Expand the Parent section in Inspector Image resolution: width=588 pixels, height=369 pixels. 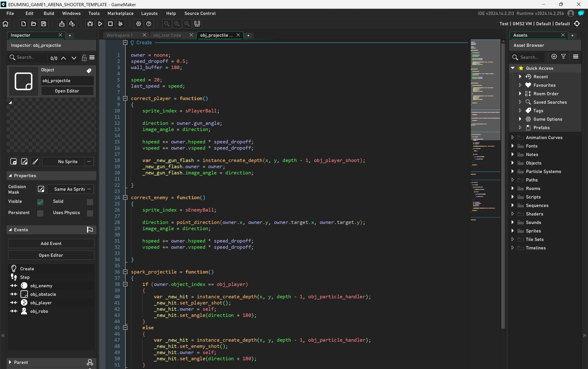pos(10,362)
